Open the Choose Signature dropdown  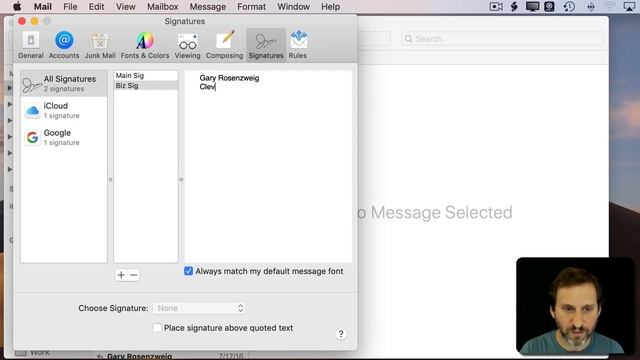point(199,308)
